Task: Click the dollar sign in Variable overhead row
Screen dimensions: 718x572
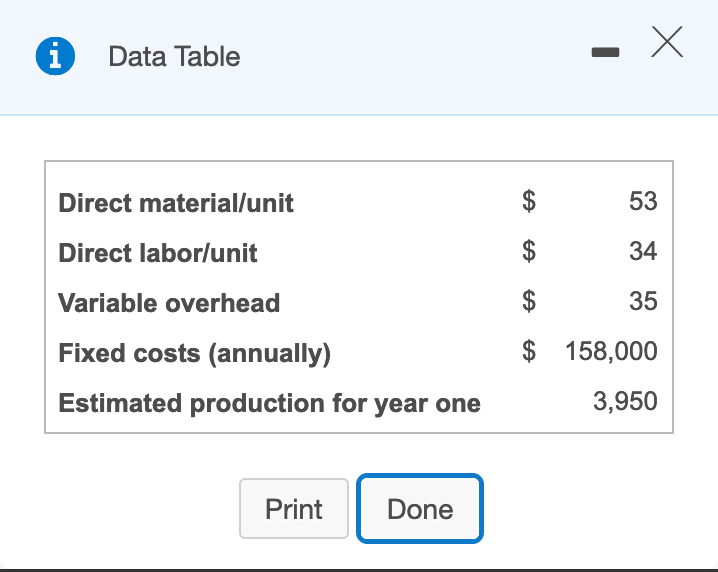Action: click(x=532, y=301)
